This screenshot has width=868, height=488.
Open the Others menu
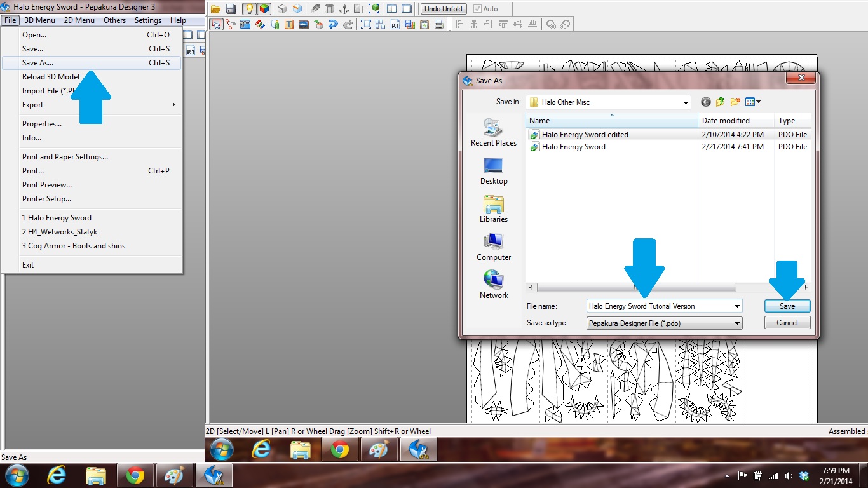point(115,20)
